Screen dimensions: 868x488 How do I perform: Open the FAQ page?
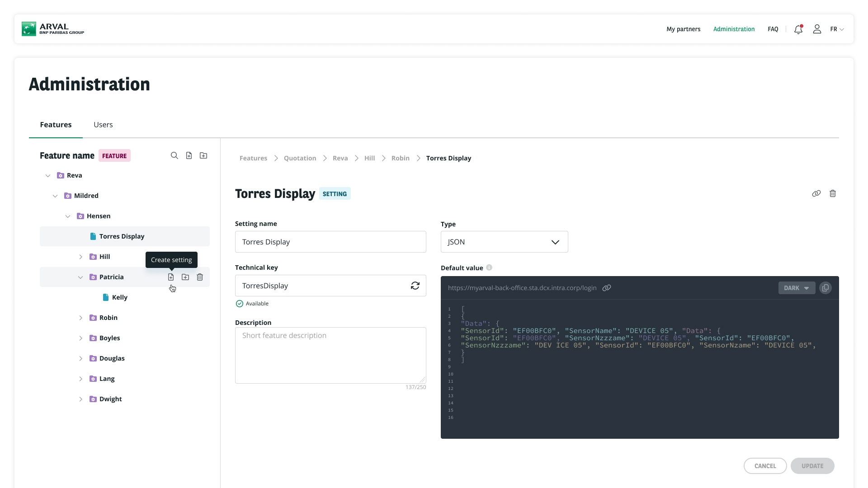pos(773,29)
